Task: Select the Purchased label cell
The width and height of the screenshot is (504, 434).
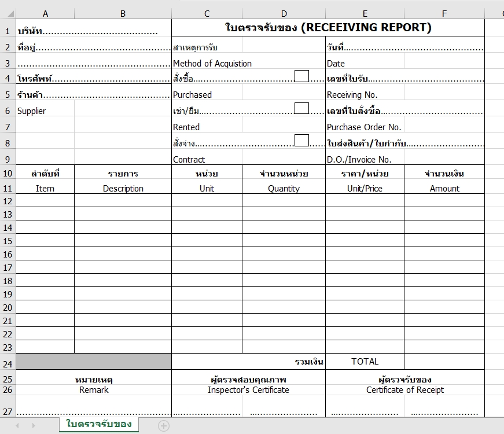Action: (207, 92)
